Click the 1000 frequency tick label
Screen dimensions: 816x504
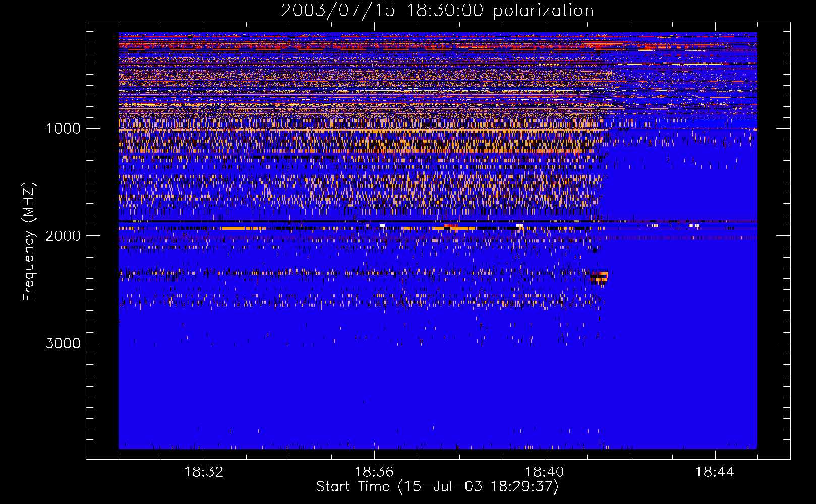tap(64, 129)
